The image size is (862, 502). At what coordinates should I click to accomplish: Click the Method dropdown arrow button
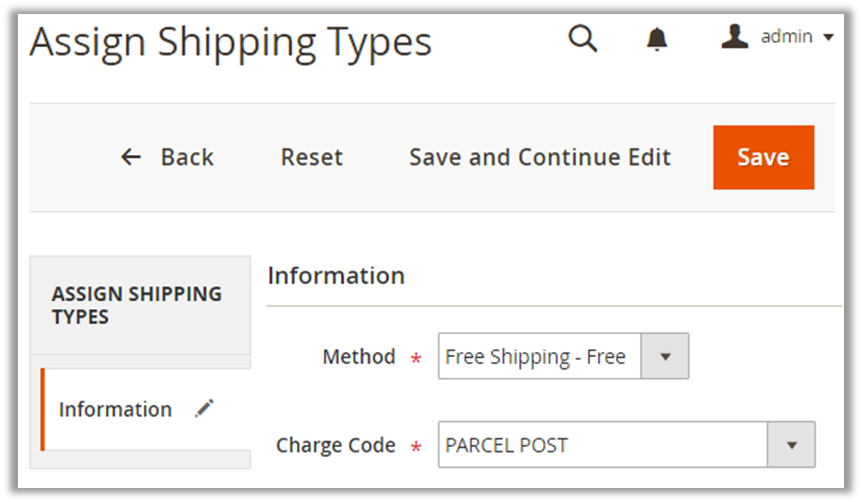[664, 357]
